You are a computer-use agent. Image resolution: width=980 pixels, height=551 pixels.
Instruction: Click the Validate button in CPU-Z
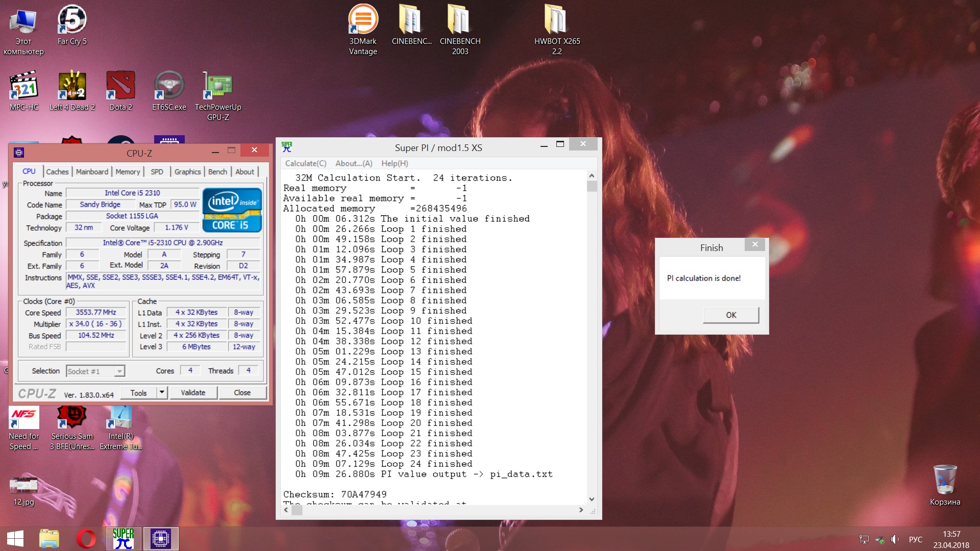coord(193,393)
